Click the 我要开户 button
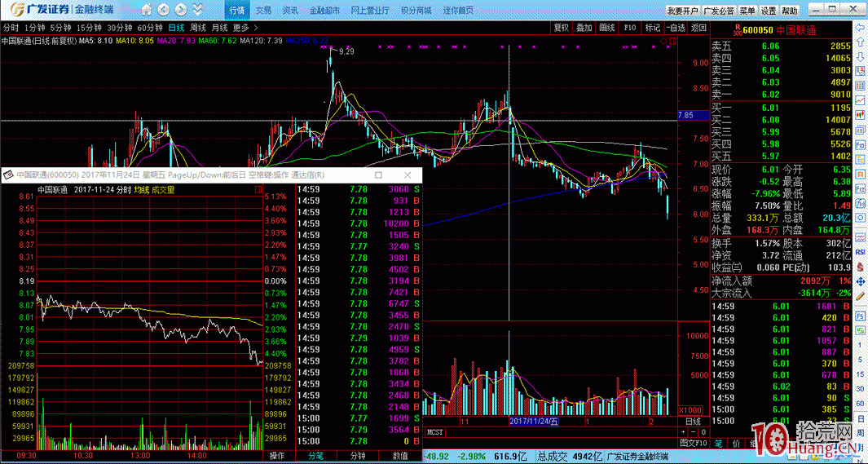The width and height of the screenshot is (868, 464). tap(682, 11)
